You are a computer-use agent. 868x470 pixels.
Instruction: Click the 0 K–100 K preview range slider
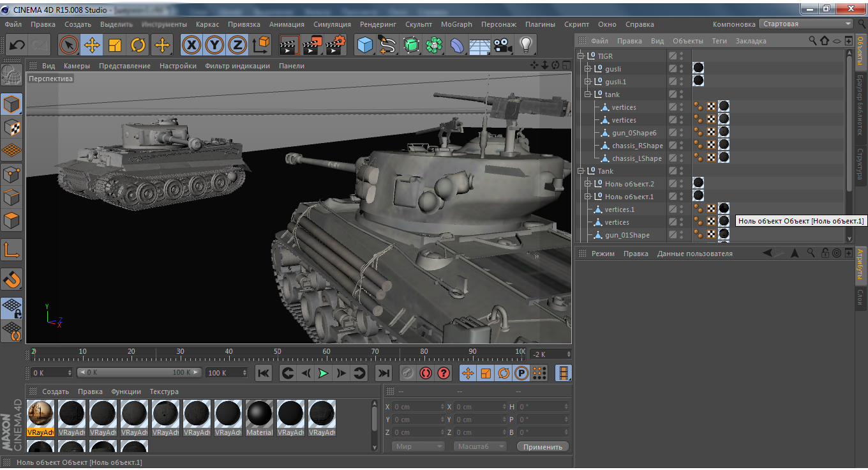pos(139,372)
